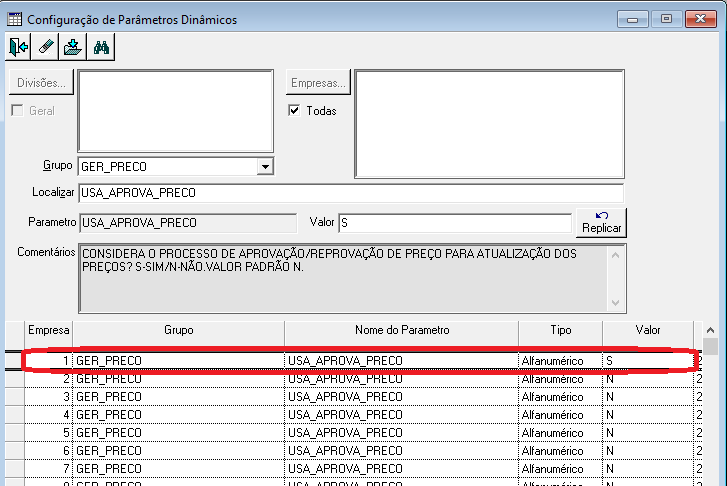Click the Nome do Parametro column header
727x486 pixels.
(x=402, y=330)
